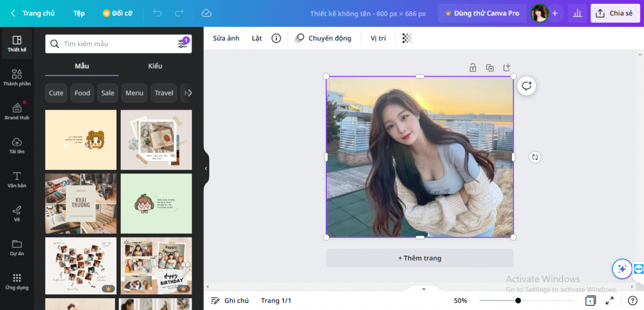Click the zoom slider handle
This screenshot has height=310, width=644.
pos(518,301)
